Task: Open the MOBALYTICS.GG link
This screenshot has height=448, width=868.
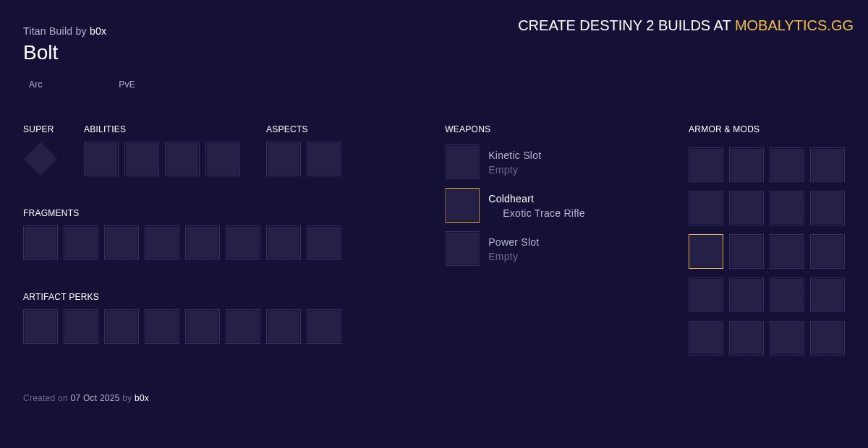Action: [793, 25]
